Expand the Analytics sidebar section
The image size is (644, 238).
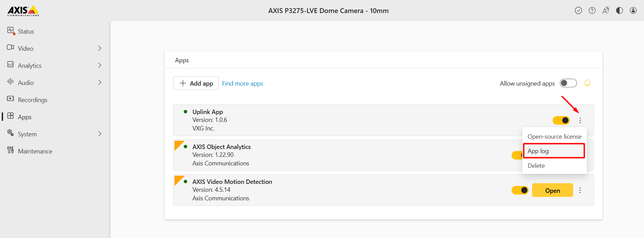point(100,65)
